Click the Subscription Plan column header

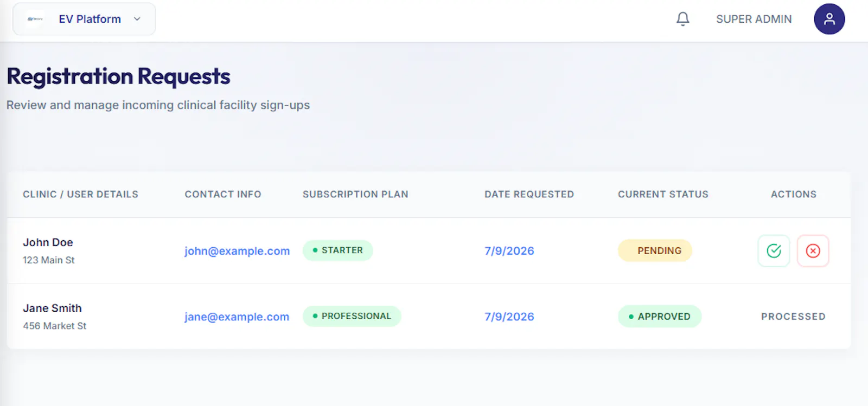pos(355,194)
